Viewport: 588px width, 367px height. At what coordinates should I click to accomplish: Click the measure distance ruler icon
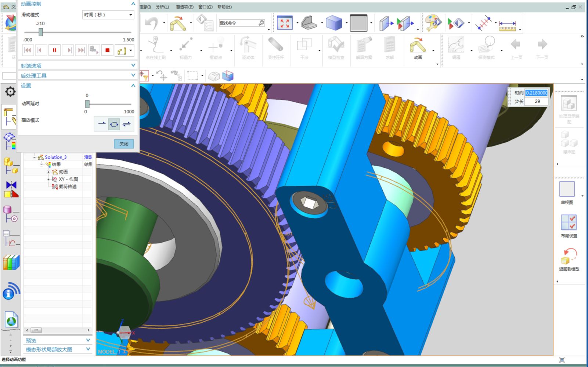tap(508, 26)
